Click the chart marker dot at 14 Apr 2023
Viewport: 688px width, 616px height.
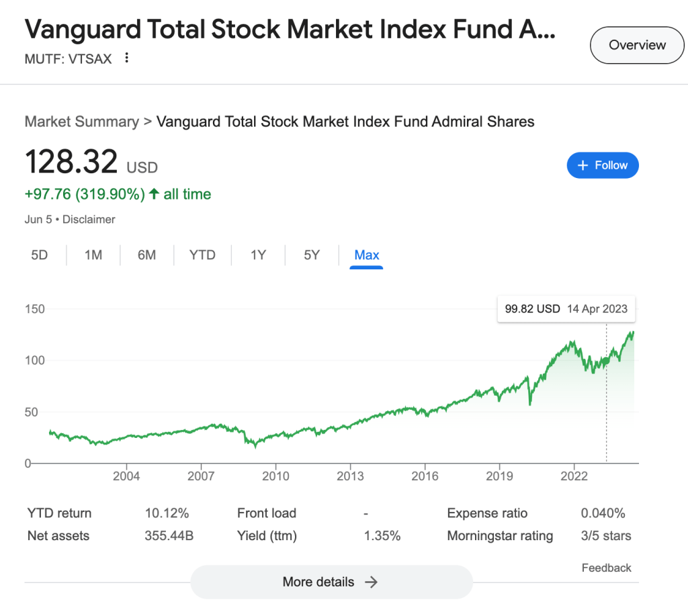click(x=606, y=361)
